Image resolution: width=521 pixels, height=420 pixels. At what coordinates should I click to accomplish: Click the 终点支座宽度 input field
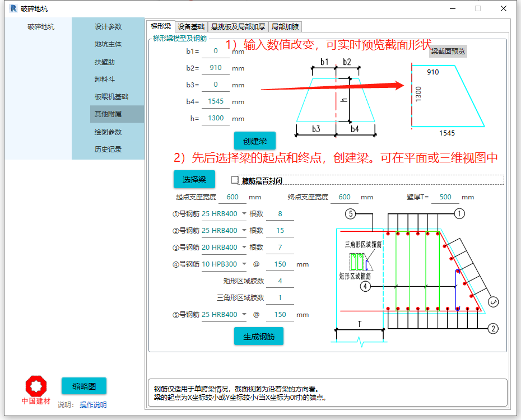coord(345,197)
